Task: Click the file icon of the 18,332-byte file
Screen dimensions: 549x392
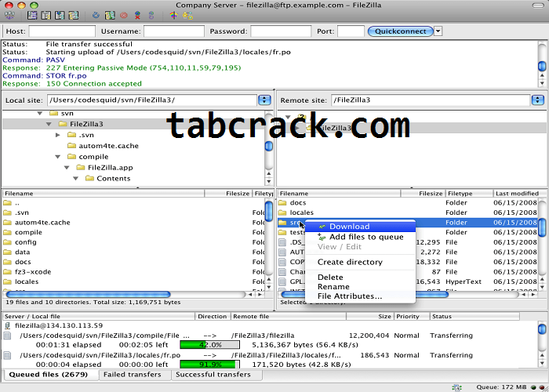Action: click(x=282, y=262)
